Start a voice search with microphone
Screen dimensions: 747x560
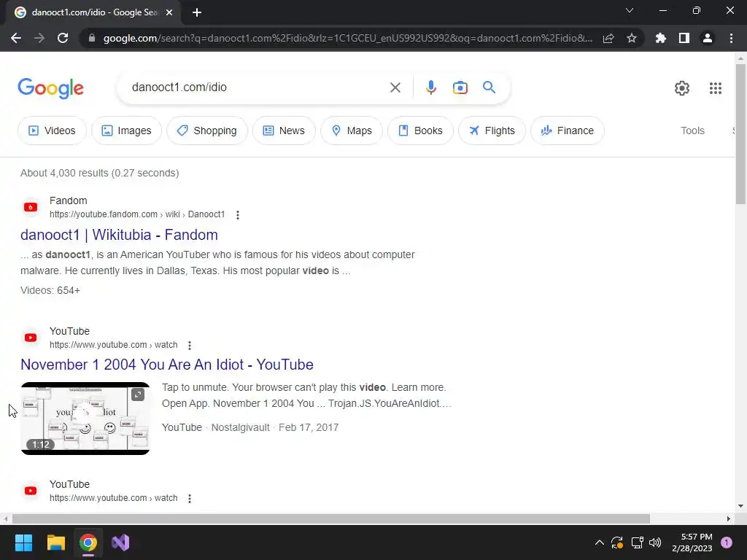(x=430, y=87)
